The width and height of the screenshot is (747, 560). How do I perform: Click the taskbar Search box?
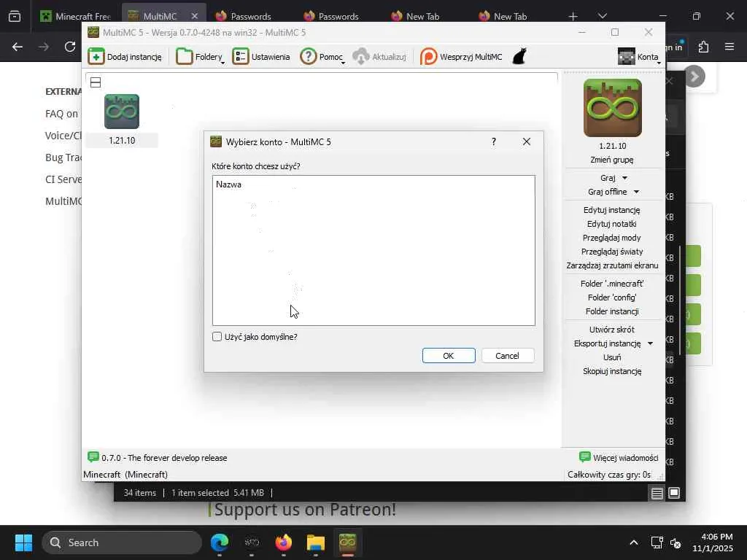(x=122, y=542)
